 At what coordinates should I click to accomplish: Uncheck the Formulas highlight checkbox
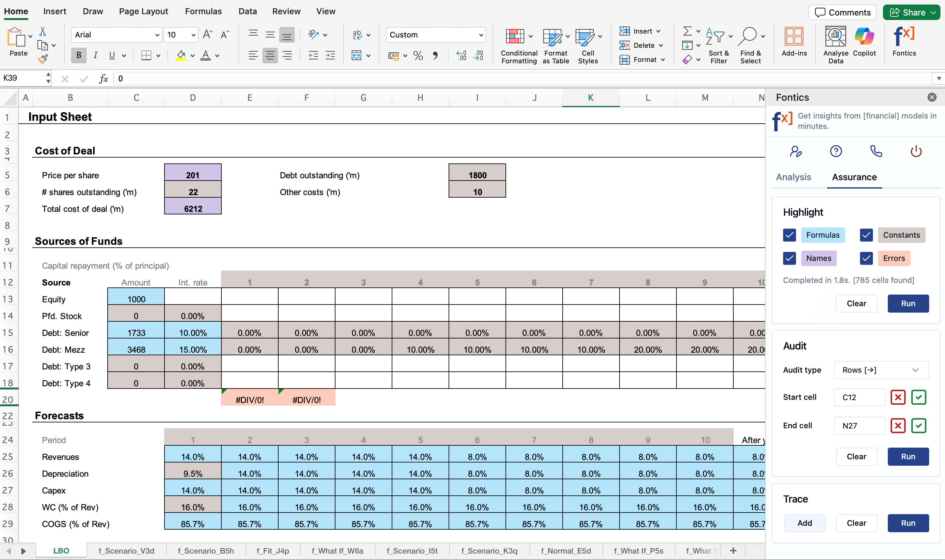coord(789,235)
